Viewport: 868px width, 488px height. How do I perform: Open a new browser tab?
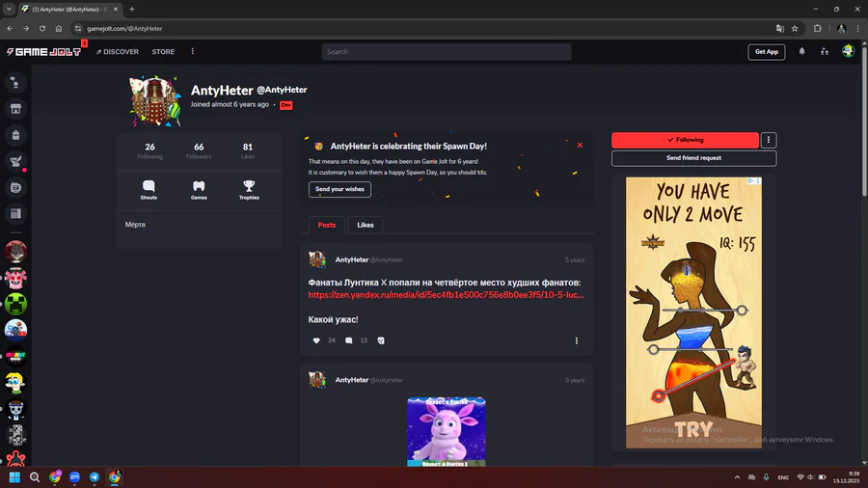pos(132,9)
